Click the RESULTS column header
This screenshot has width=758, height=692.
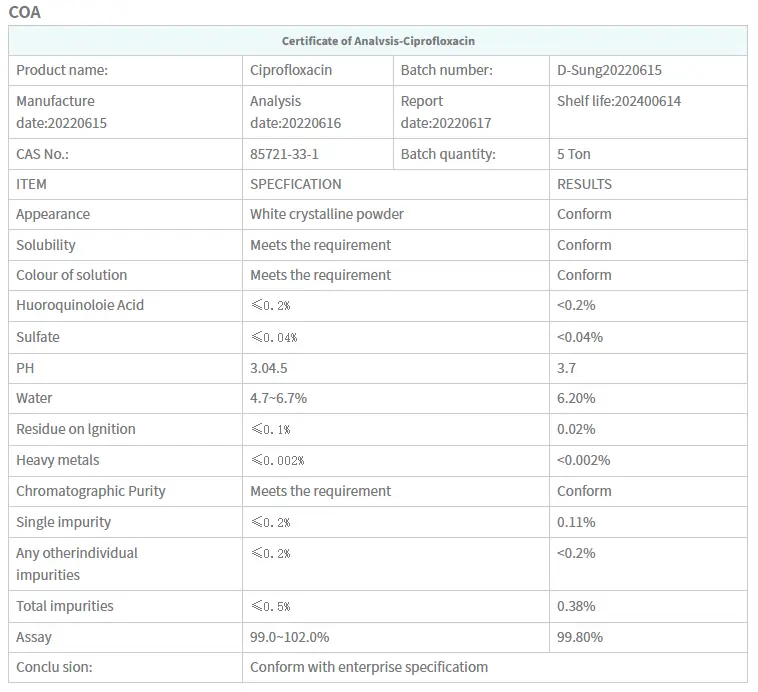coord(584,184)
